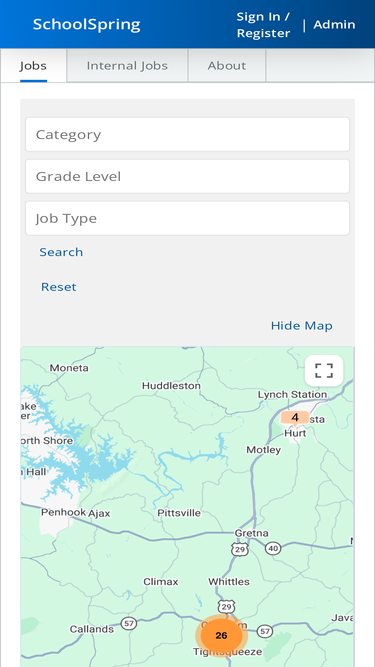Select the Jobs tab
The height and width of the screenshot is (667, 375).
(x=33, y=66)
